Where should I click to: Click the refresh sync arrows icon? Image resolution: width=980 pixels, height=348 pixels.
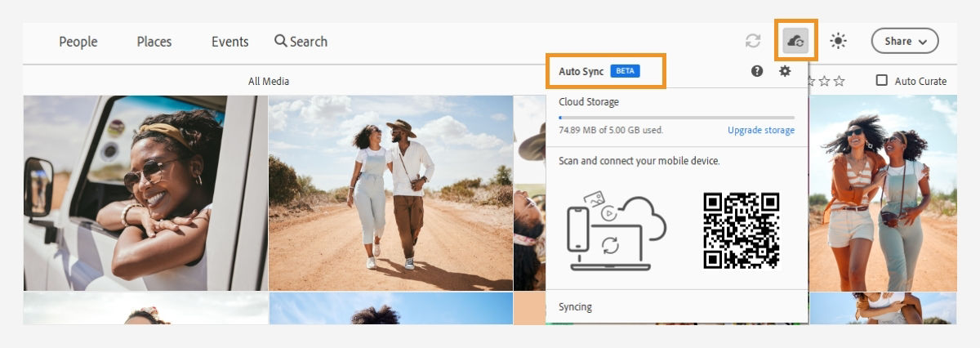coord(753,41)
